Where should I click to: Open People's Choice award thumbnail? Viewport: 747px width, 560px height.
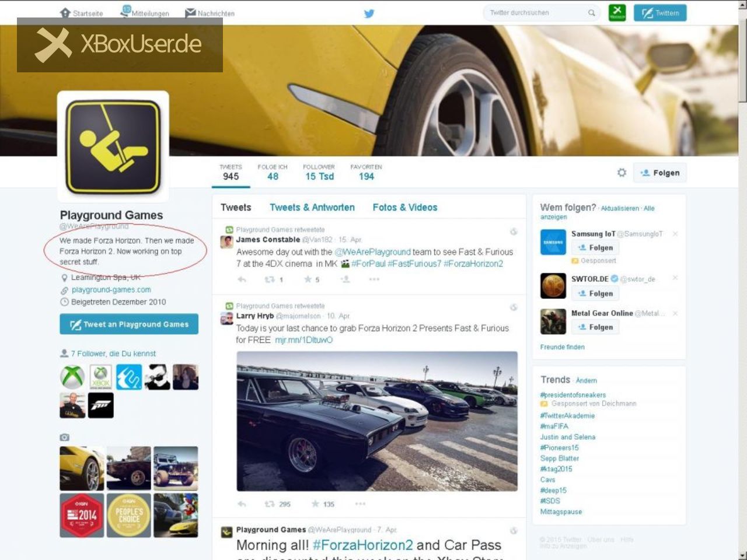(129, 515)
